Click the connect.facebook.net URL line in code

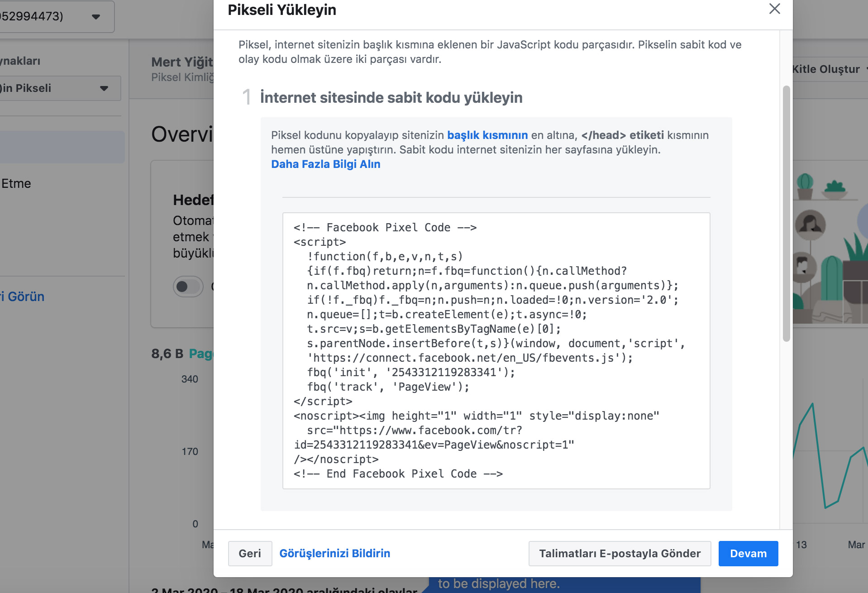470,358
